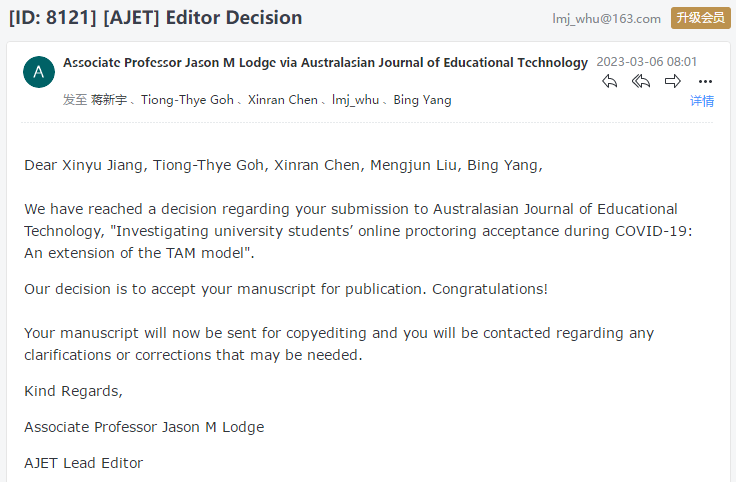Click the sender's green "A" avatar
The width and height of the screenshot is (736, 482).
(x=38, y=71)
